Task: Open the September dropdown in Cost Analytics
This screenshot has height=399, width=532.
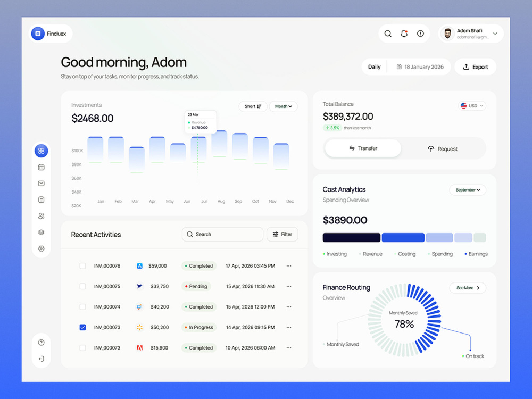Action: coord(468,190)
